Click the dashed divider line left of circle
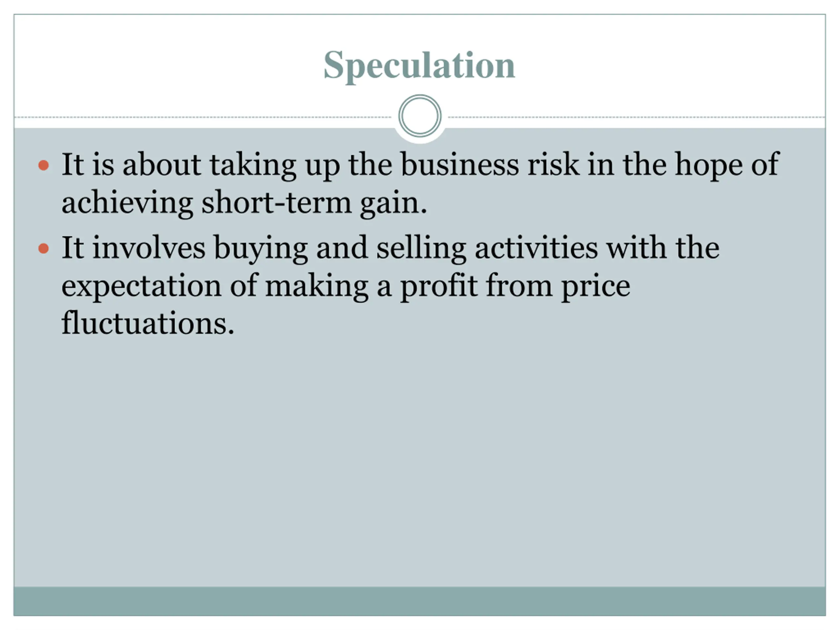 pos(203,117)
